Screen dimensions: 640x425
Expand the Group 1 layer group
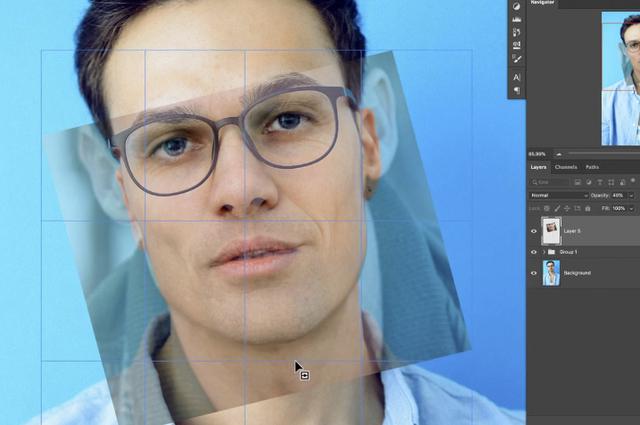[x=544, y=252]
